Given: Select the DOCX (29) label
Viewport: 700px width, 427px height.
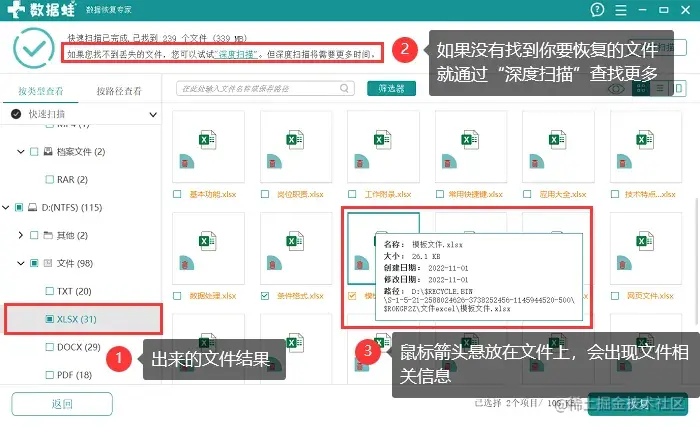Looking at the screenshot, I should [79, 347].
